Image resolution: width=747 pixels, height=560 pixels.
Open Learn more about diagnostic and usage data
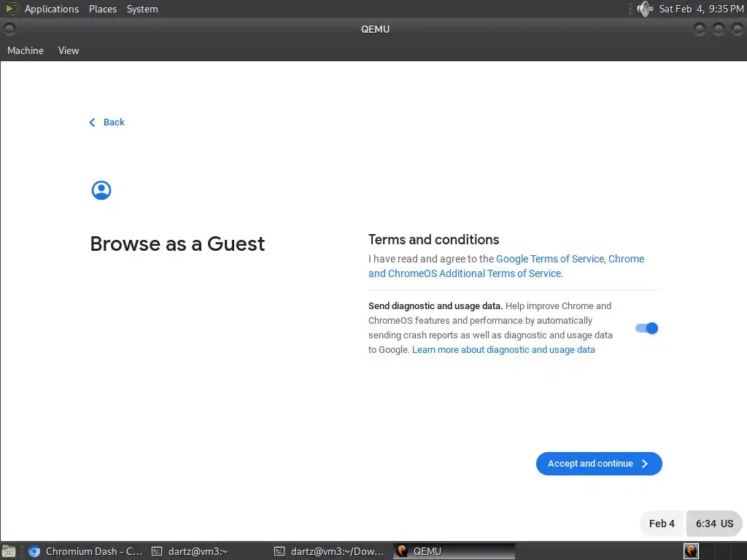click(x=503, y=350)
